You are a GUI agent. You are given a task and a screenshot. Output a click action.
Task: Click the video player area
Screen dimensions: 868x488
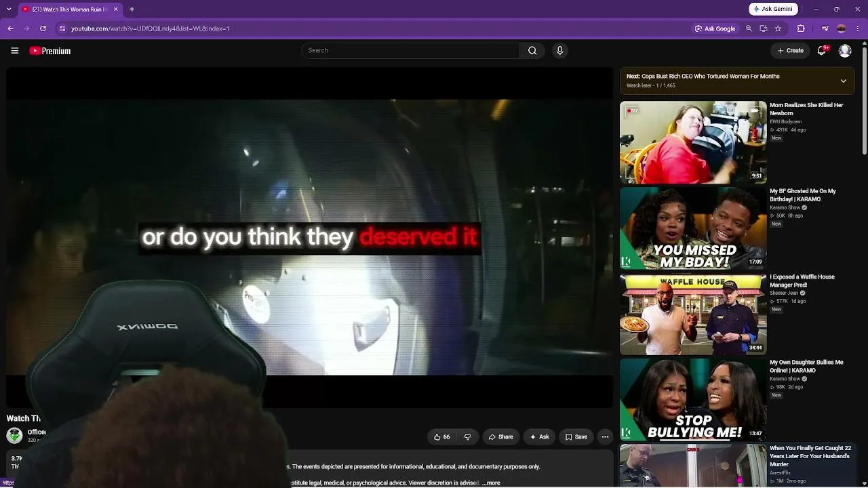[310, 237]
